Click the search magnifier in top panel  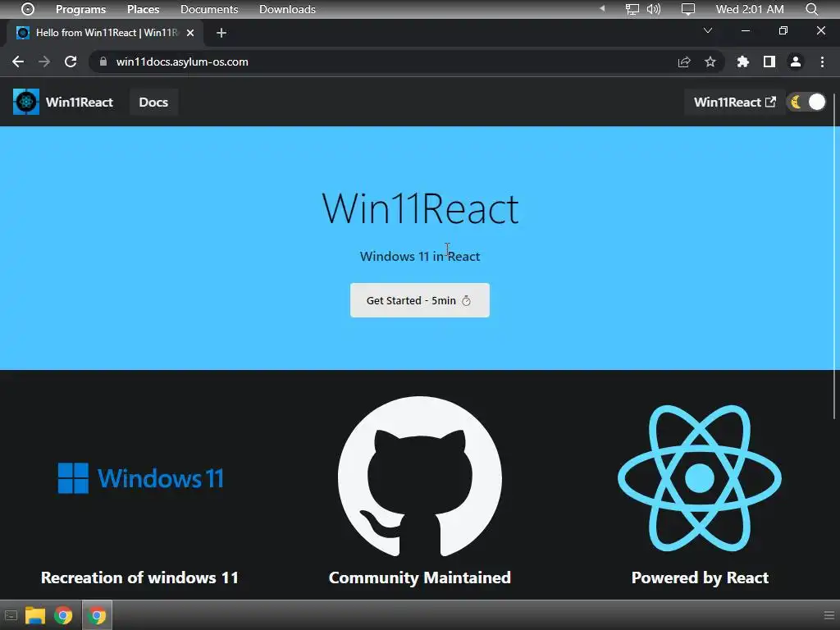click(x=812, y=9)
